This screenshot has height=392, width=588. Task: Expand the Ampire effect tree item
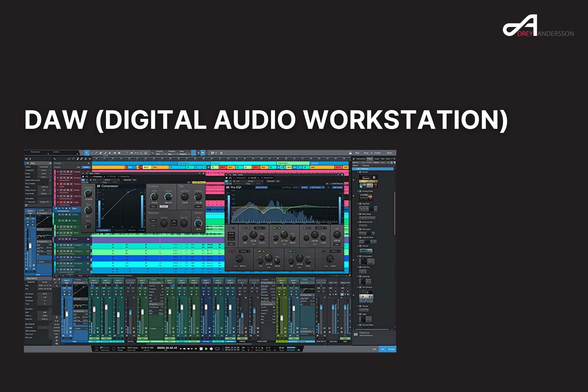click(358, 172)
